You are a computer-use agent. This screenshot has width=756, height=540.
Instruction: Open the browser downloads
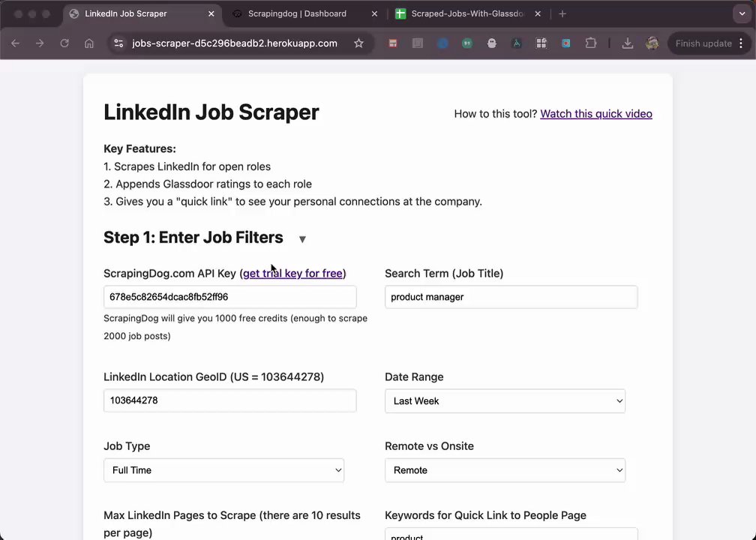coord(628,43)
